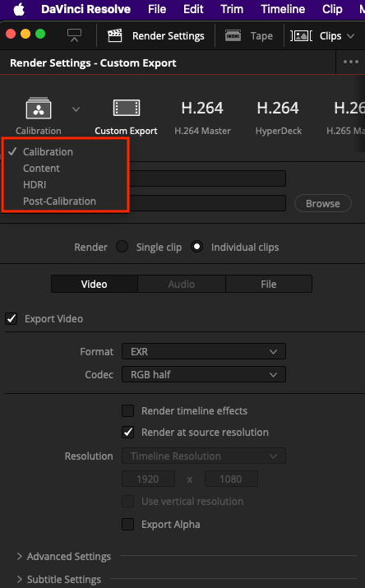The height and width of the screenshot is (588, 365).
Task: Toggle the Export Video checkbox
Action: point(12,319)
